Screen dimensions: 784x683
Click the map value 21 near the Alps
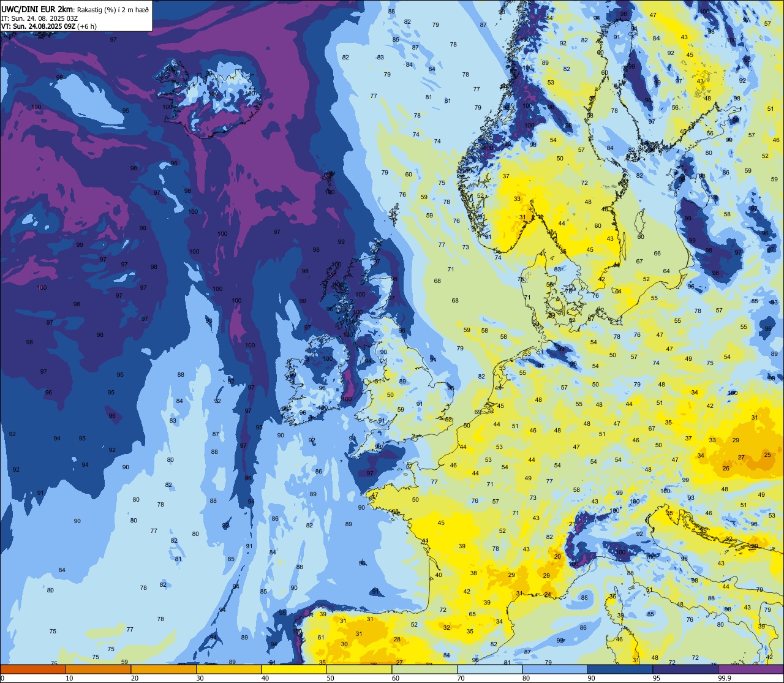(572, 524)
